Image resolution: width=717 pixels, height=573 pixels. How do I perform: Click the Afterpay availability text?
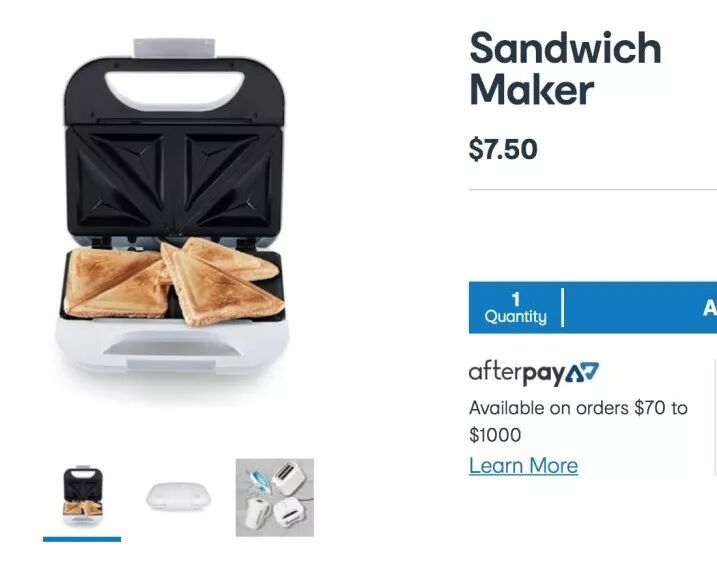578,421
